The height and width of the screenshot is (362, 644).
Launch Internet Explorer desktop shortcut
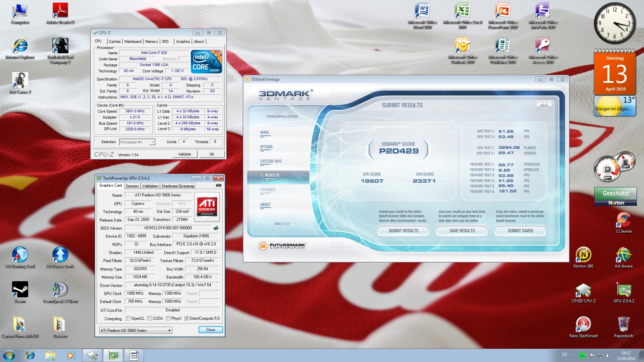click(x=20, y=49)
